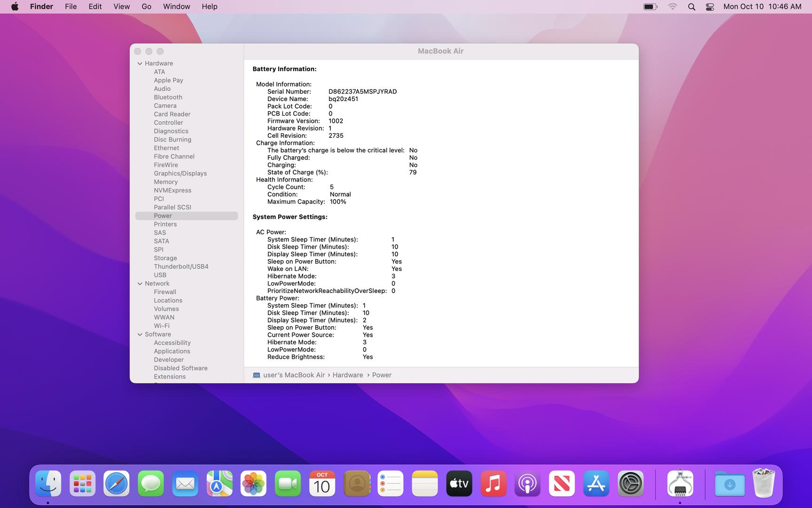Click the battery status icon

coord(650,7)
